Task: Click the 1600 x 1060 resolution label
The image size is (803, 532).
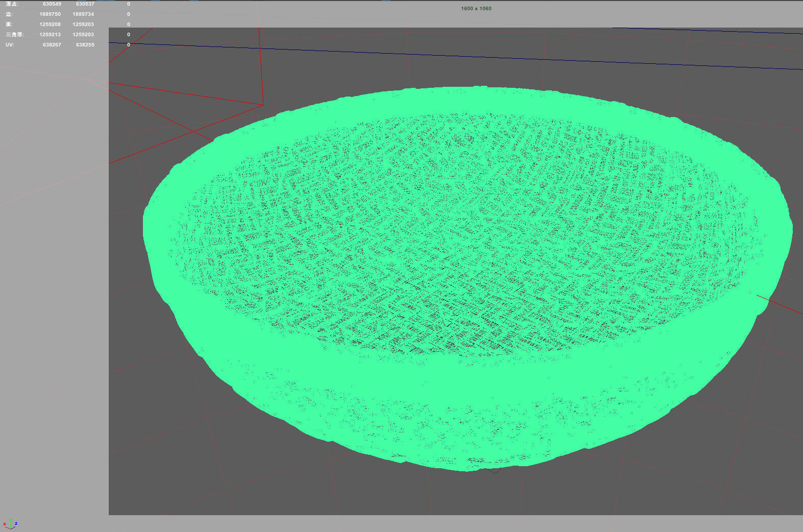Action: click(x=476, y=9)
